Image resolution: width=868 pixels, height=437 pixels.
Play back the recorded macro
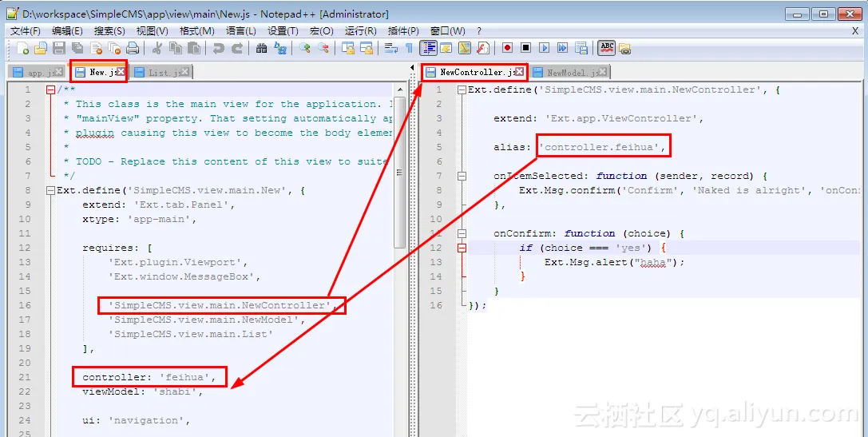[544, 48]
